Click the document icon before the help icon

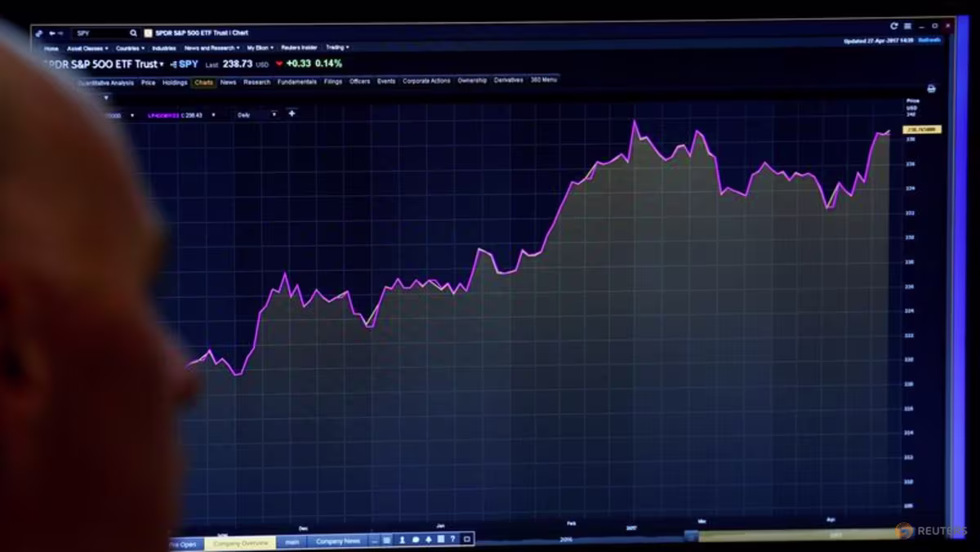(x=441, y=540)
